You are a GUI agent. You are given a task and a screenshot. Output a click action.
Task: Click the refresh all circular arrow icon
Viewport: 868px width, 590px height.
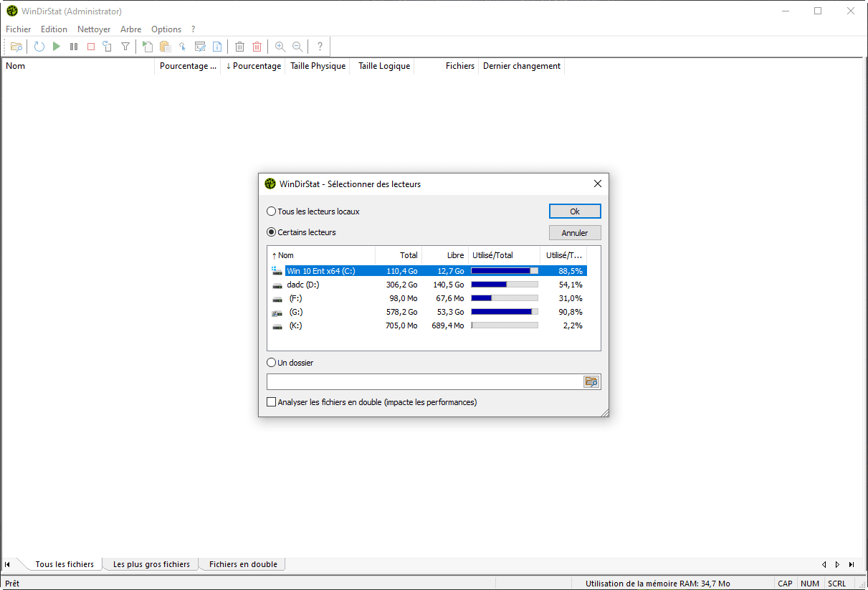click(39, 47)
